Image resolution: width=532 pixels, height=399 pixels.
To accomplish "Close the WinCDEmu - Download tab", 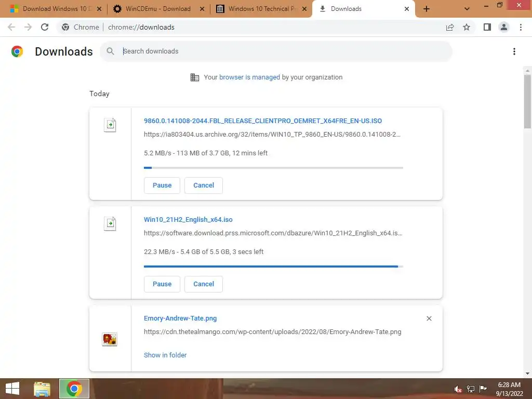I will 202,9.
